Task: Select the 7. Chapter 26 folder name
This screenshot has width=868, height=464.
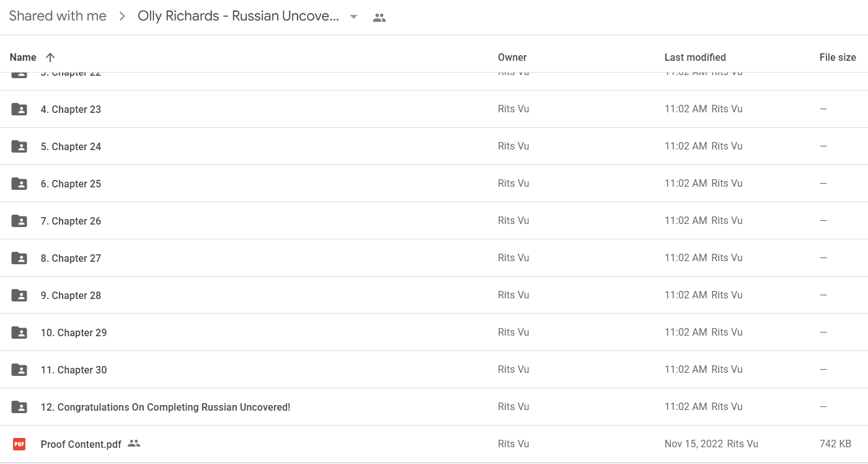Action: [71, 221]
